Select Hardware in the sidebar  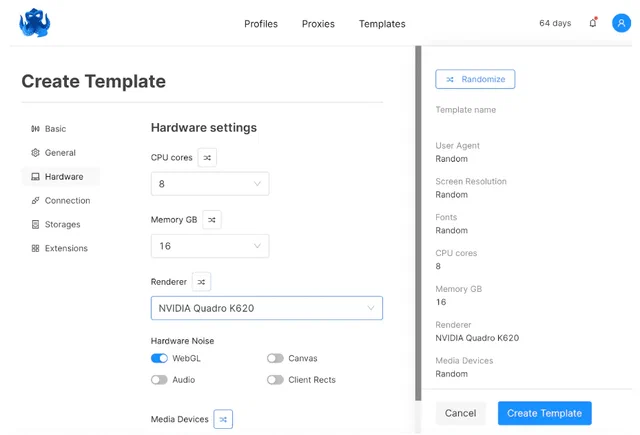60,177
